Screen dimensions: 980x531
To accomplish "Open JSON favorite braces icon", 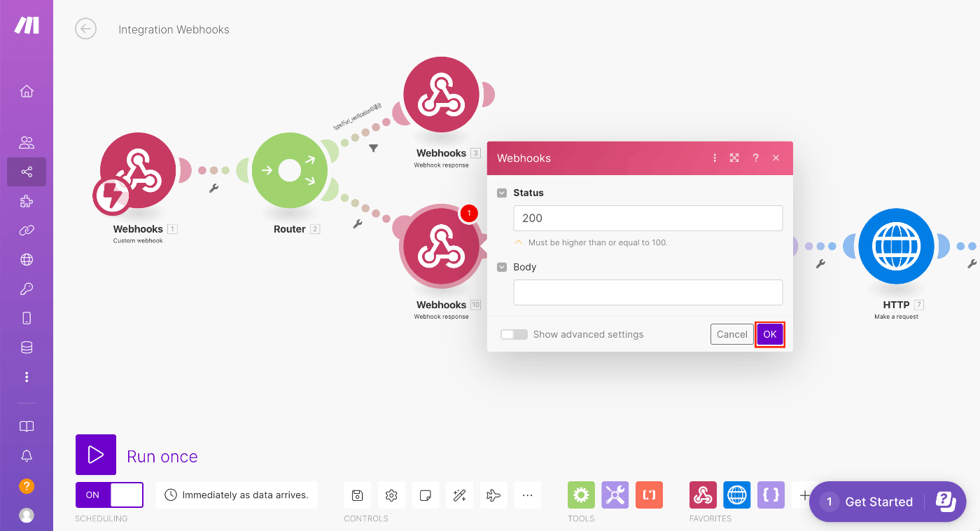I will pyautogui.click(x=771, y=495).
